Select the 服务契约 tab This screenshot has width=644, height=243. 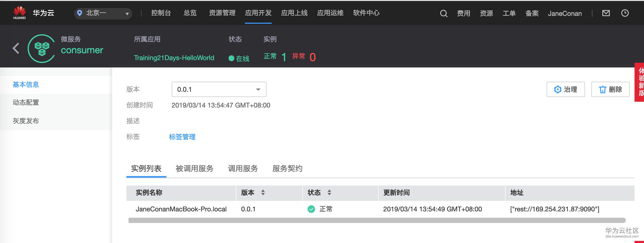tap(287, 168)
